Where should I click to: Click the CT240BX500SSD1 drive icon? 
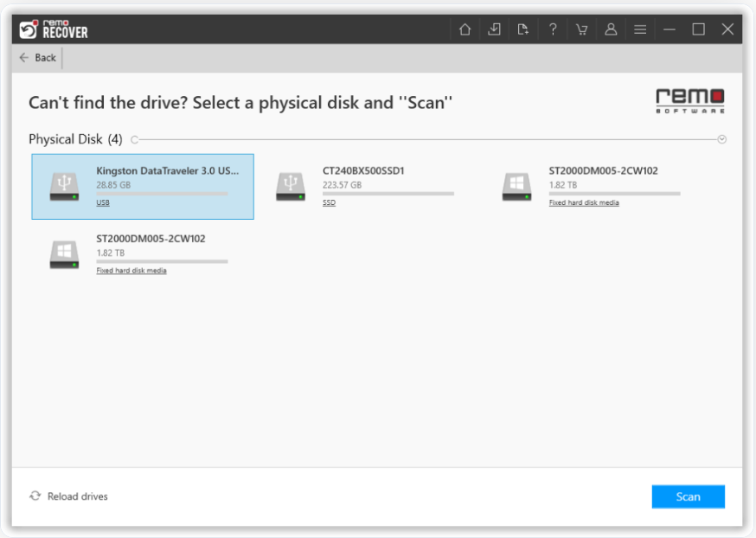coord(291,186)
